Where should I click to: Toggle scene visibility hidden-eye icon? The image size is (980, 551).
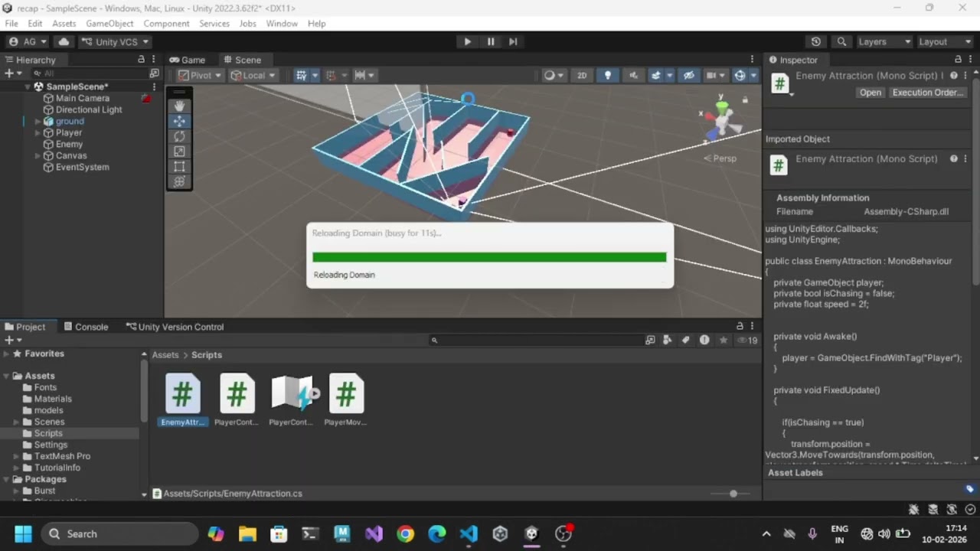tap(688, 75)
